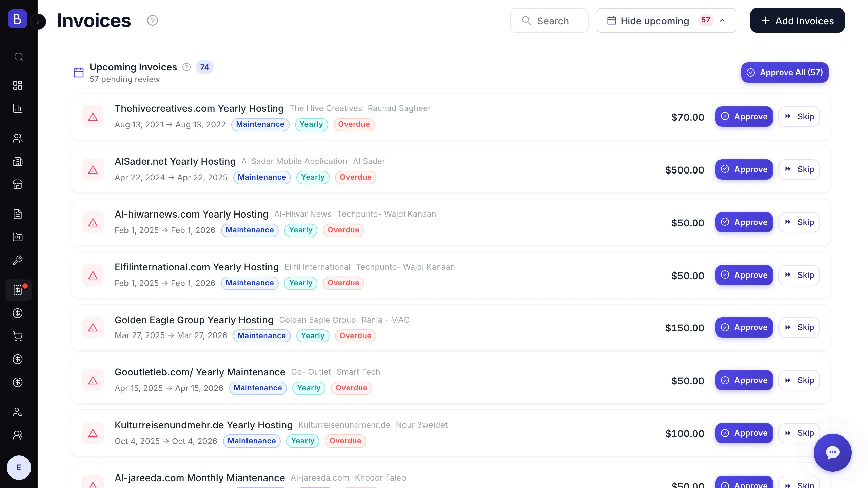This screenshot has height=488, width=868.
Task: Click Al Sader Mobile Application label
Action: (x=294, y=161)
